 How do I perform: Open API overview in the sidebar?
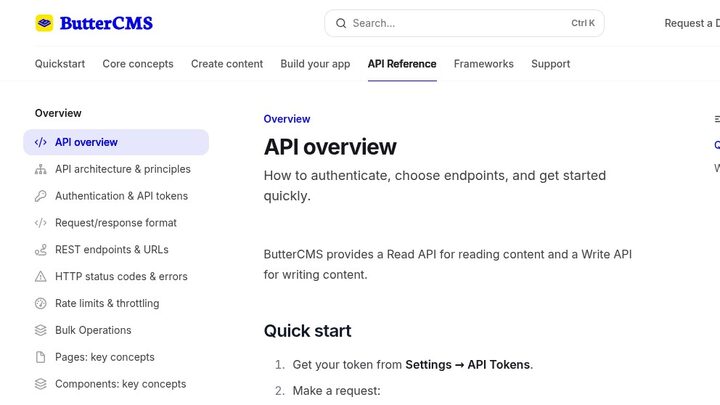click(116, 142)
